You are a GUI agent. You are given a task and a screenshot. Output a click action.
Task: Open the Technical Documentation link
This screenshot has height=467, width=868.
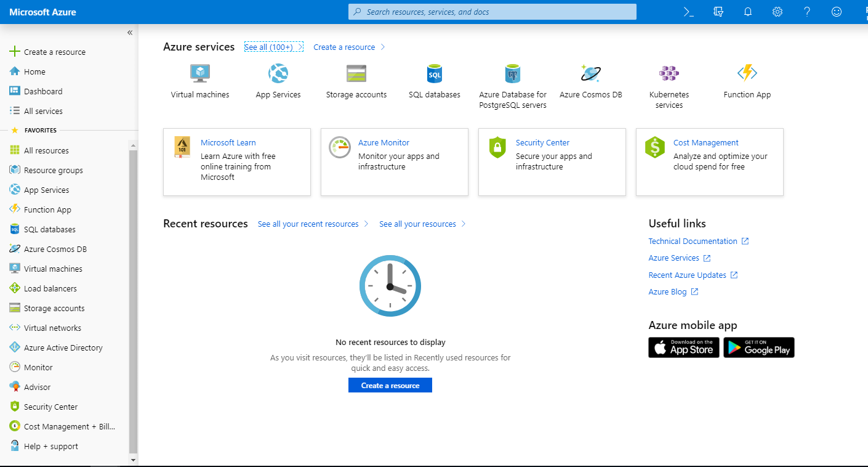[x=693, y=241]
